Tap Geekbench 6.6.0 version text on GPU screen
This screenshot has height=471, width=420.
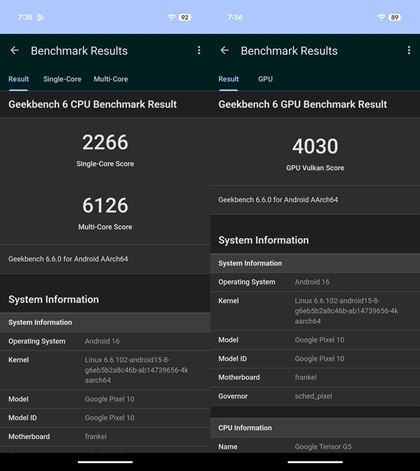(x=278, y=200)
